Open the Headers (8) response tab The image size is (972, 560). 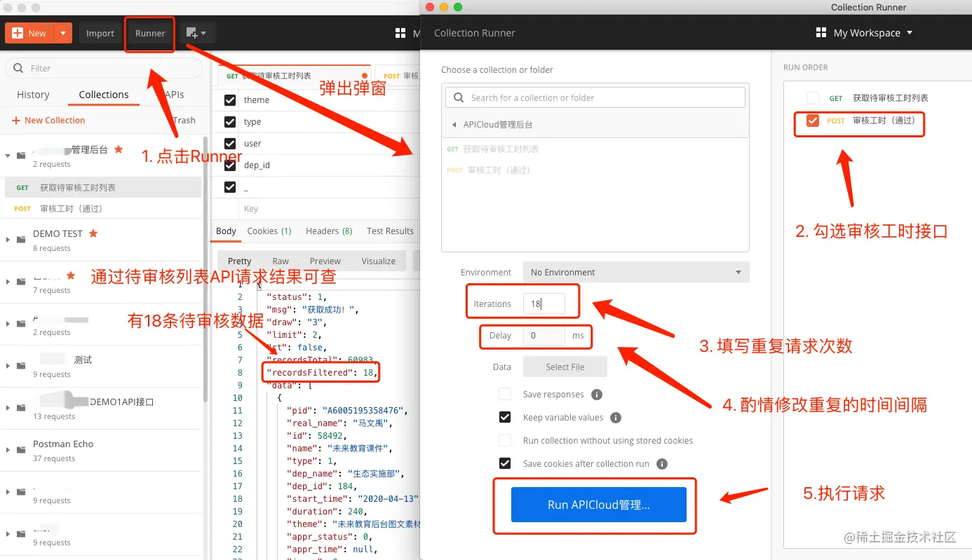[329, 231]
